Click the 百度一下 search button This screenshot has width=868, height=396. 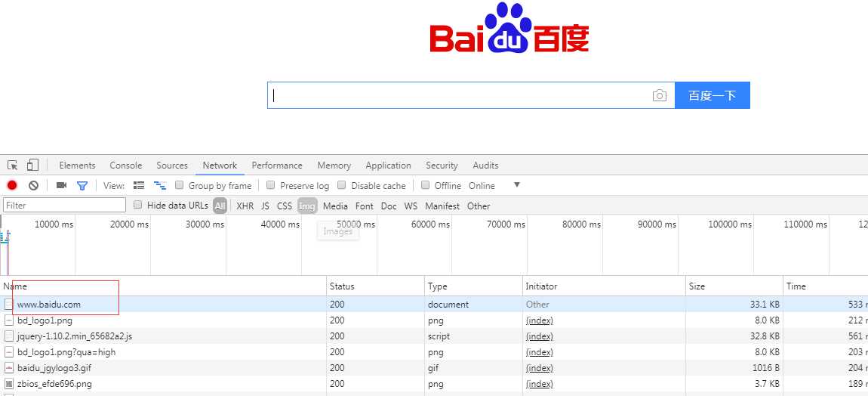click(713, 95)
